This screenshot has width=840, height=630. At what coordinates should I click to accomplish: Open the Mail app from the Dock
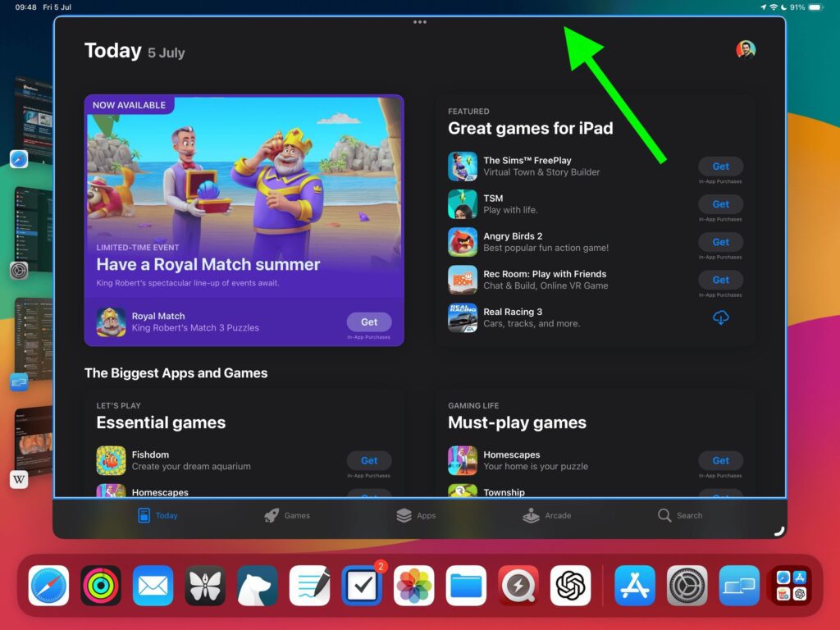153,586
